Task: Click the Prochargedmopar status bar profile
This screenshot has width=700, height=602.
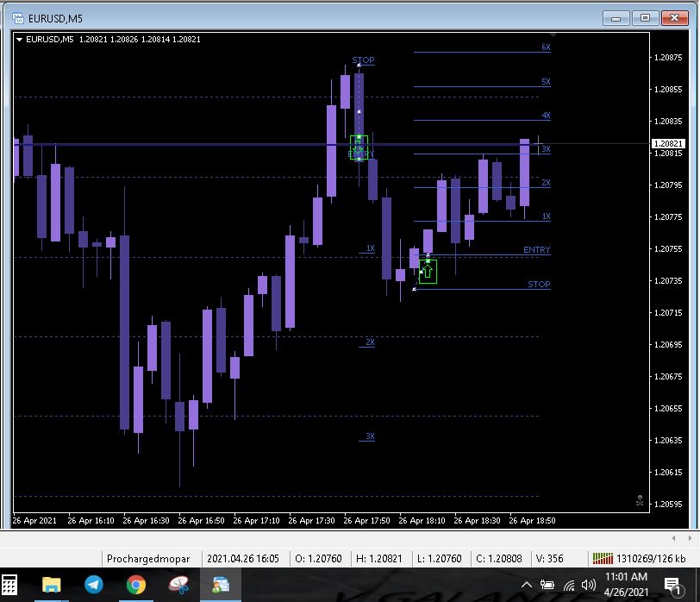Action: click(x=148, y=559)
